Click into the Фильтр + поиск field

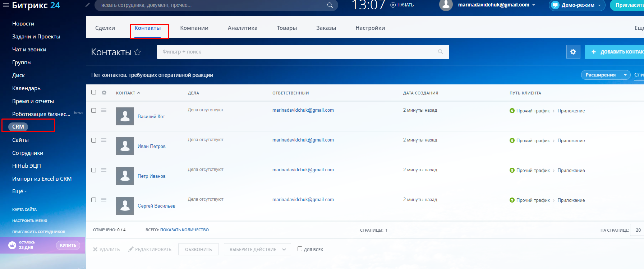coord(298,52)
